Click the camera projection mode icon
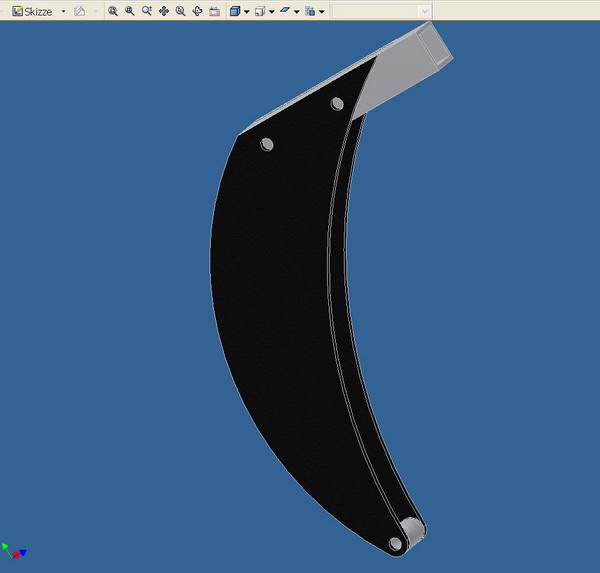The height and width of the screenshot is (573, 600). 259,11
